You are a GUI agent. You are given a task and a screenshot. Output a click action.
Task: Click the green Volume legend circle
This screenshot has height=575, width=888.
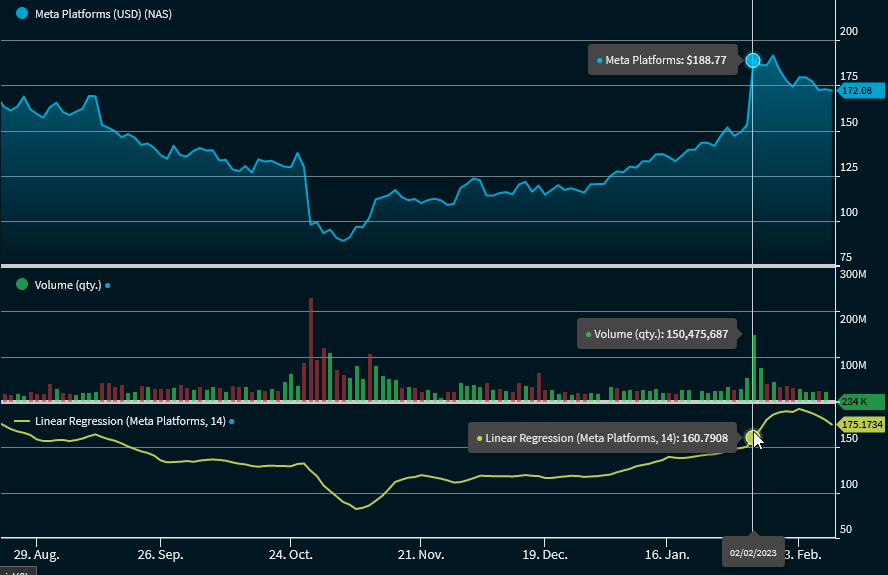coord(22,284)
